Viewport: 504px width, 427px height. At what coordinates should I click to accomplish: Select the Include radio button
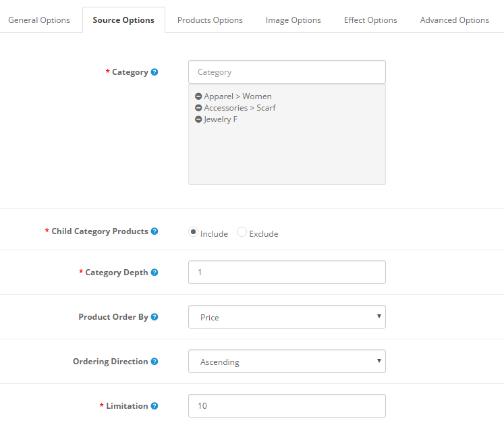[194, 232]
